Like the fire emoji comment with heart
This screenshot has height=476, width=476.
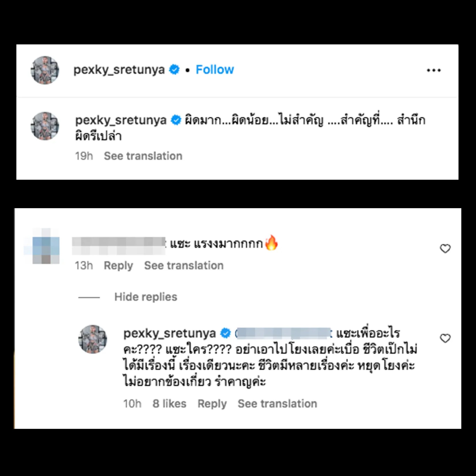click(x=445, y=249)
